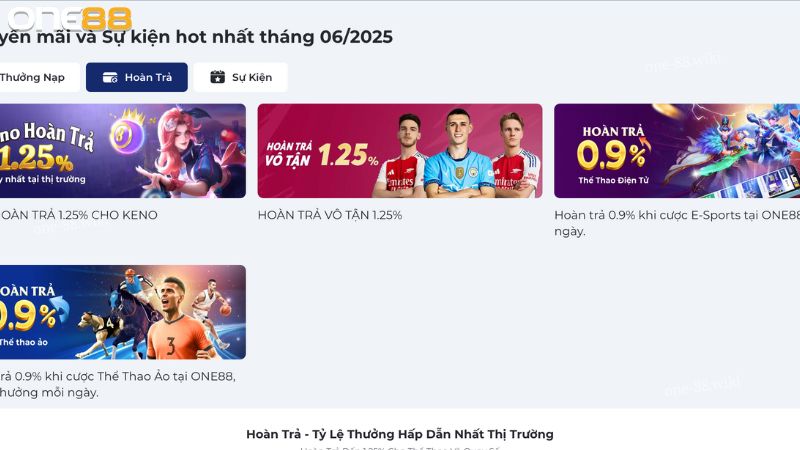Open the Thưởng Nạp tab
The height and width of the screenshot is (450, 800).
pos(39,78)
